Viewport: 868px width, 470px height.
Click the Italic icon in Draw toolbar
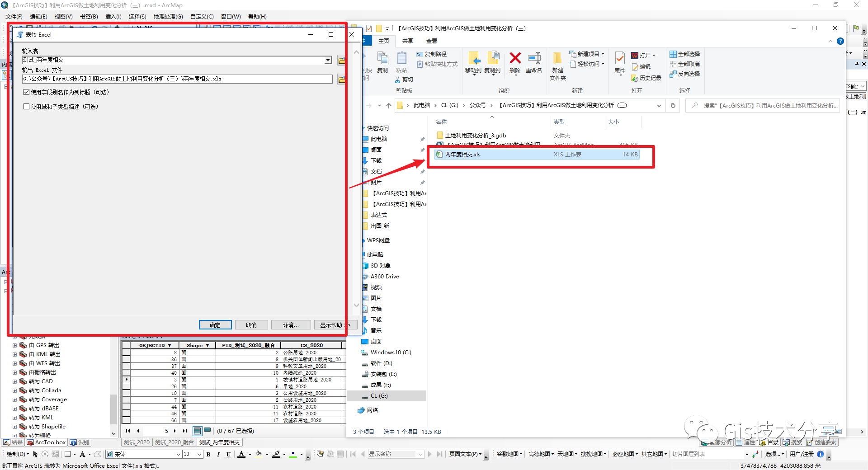(x=218, y=454)
